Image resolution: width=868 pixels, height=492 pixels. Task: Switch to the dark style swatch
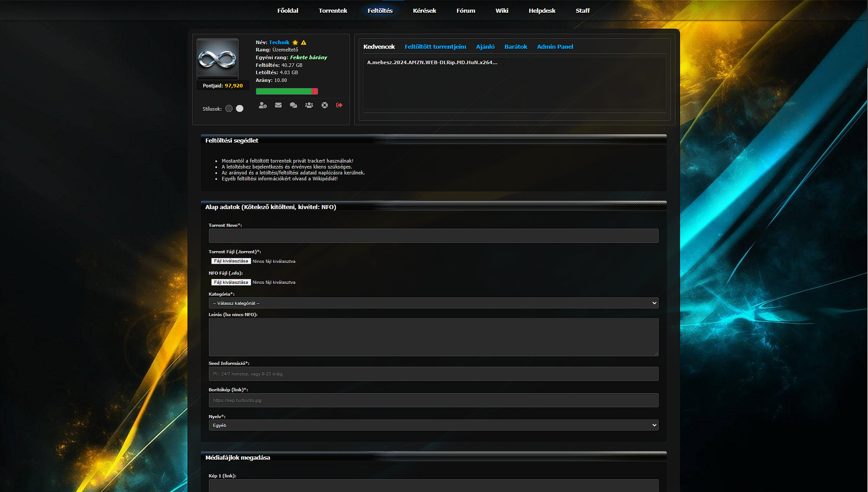click(x=229, y=108)
